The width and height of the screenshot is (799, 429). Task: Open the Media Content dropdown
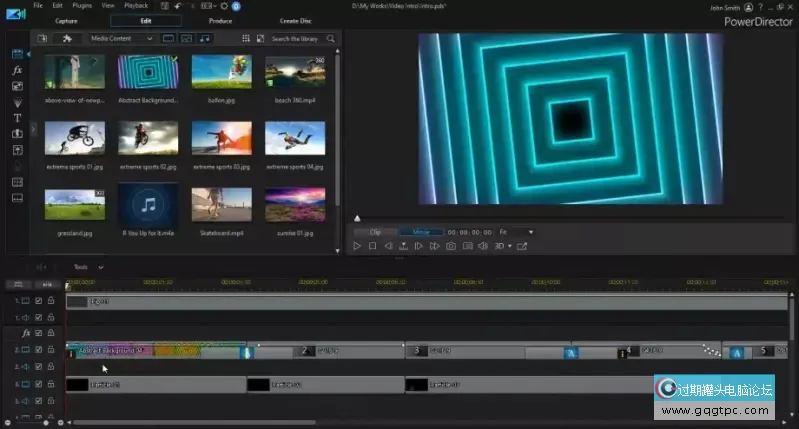click(x=122, y=38)
